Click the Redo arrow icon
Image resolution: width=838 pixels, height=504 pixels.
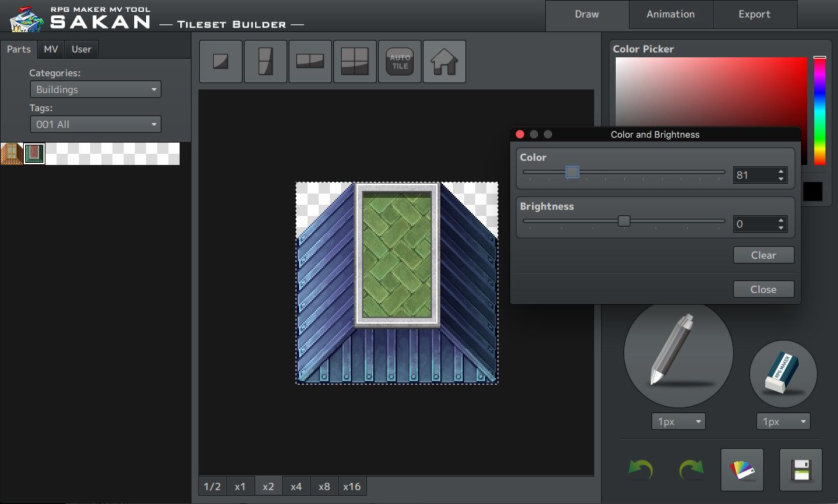click(x=690, y=470)
